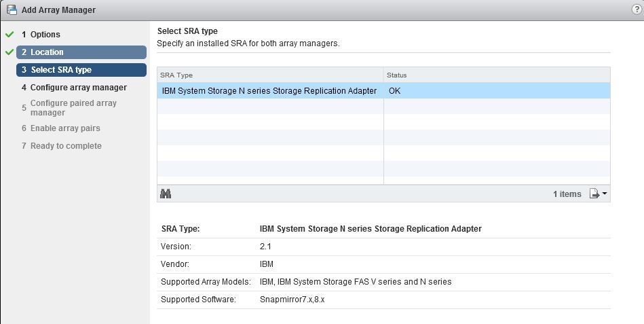Click the 'Version:' label
This screenshot has width=644, height=324.
[176, 247]
